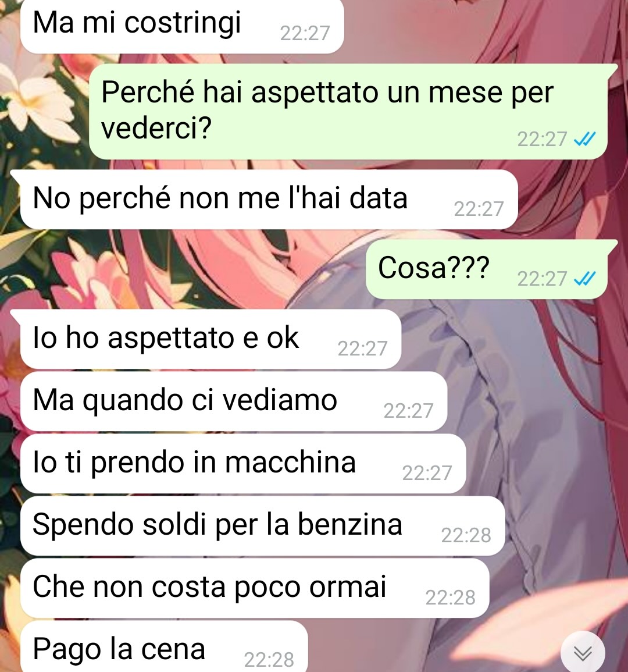Tap the 22:28 time on 'Che non costa poco'
Screen dimensions: 628x672
(450, 597)
